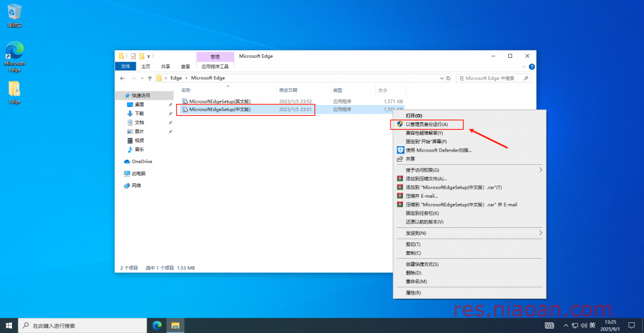Image resolution: width=644 pixels, height=333 pixels.
Task: Sort files by 名称 column
Action: (x=186, y=90)
